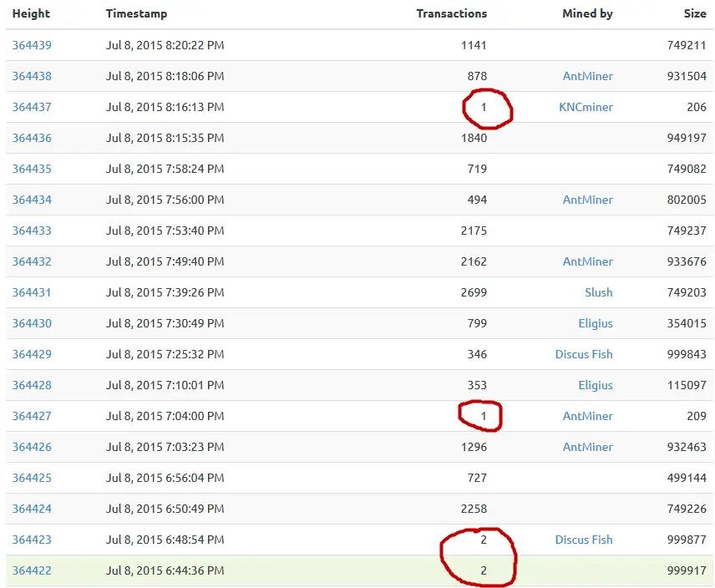
Task: Open highlighted block 364422 link
Action: click(x=32, y=570)
